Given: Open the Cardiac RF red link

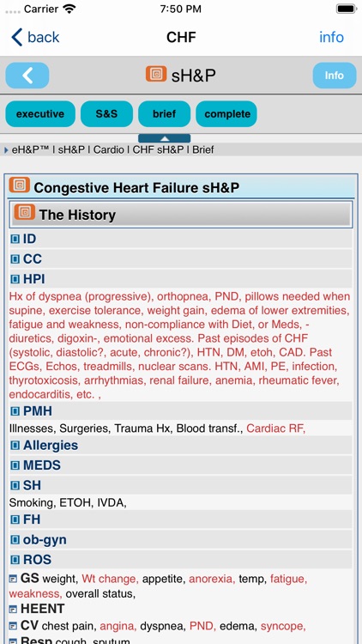Looking at the screenshot, I should (276, 428).
